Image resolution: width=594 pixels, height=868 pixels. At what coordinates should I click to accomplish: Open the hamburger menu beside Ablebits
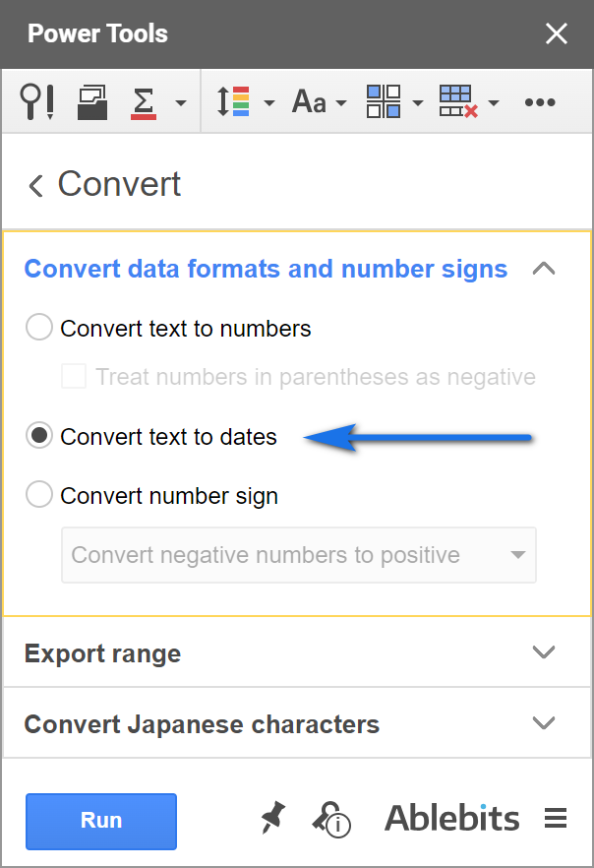(556, 818)
